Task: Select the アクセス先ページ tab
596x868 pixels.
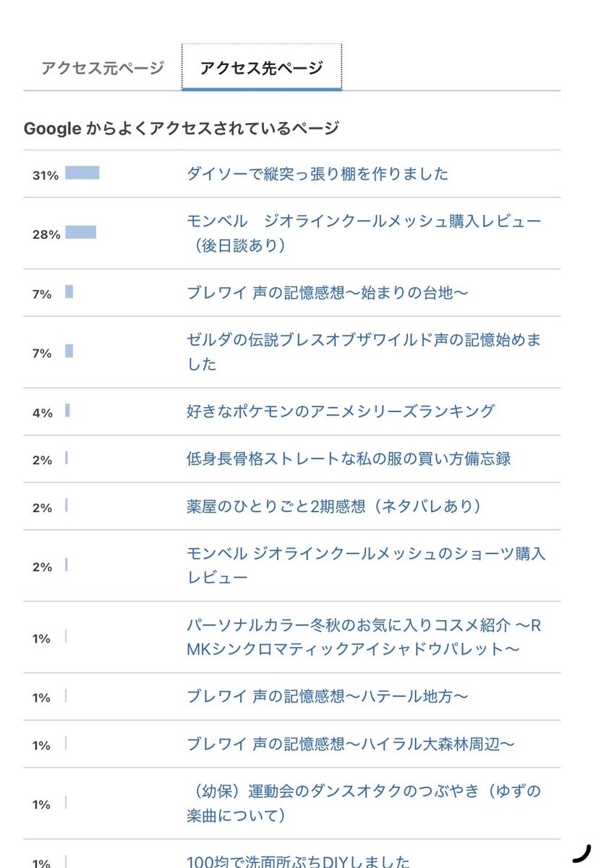Action: click(x=261, y=68)
